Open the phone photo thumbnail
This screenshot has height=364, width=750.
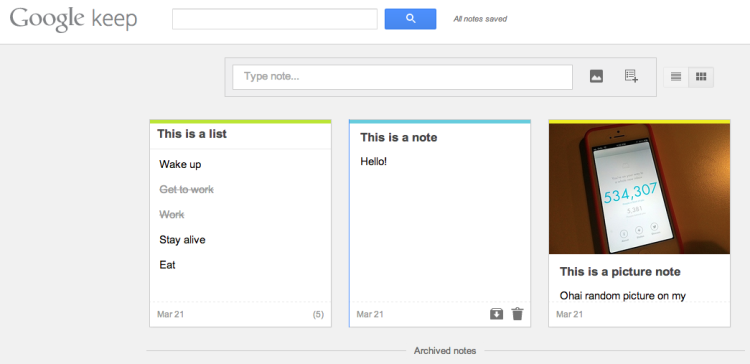pos(640,188)
